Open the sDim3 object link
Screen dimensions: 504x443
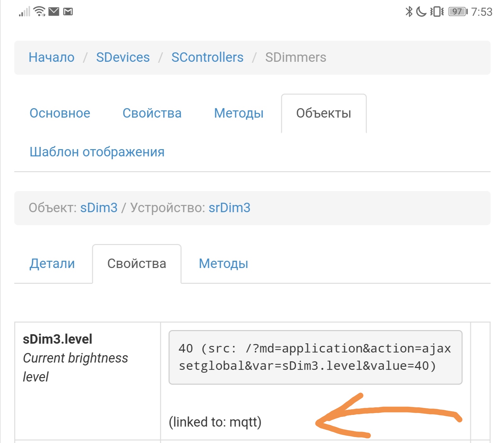99,208
